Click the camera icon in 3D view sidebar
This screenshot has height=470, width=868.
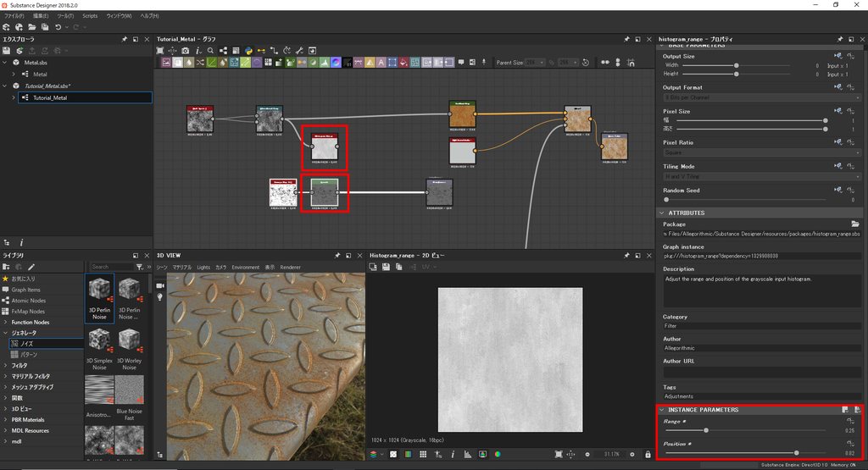coord(160,285)
